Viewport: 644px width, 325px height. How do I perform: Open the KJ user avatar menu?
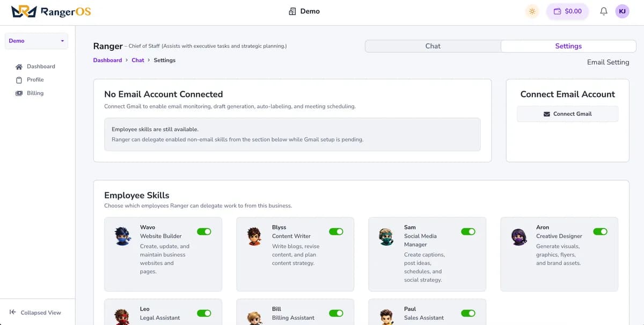(622, 11)
